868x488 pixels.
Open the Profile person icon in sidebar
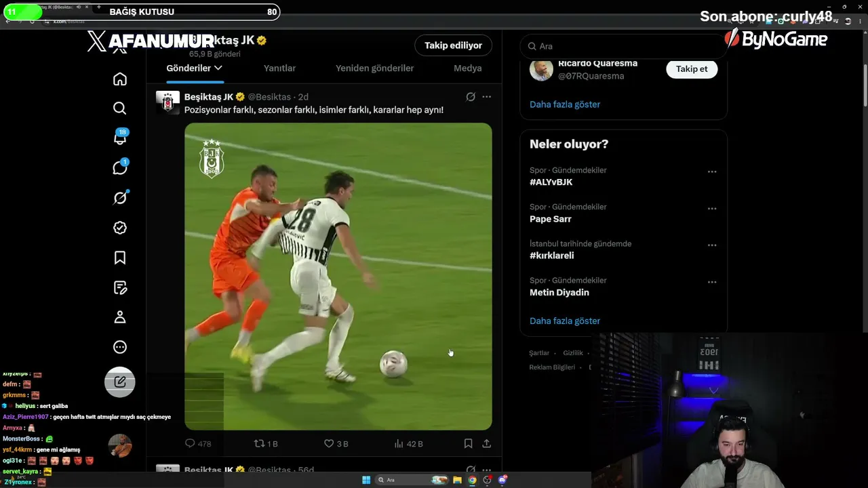click(120, 317)
